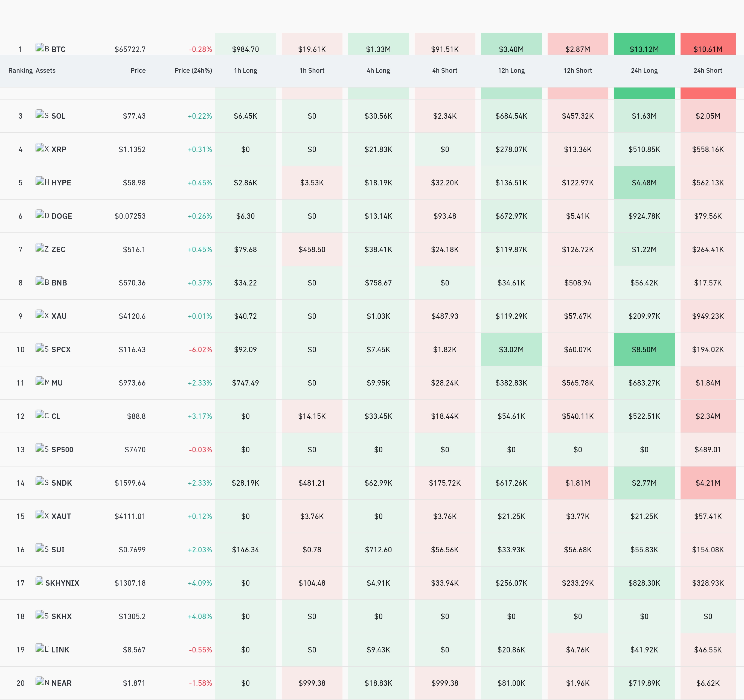Click the 24h Short column header
The image size is (744, 700).
coord(708,70)
